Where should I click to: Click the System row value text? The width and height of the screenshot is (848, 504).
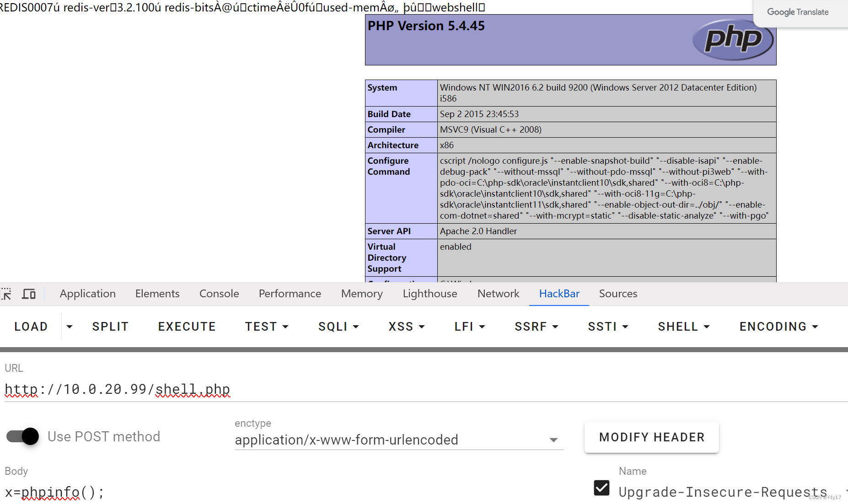(598, 93)
